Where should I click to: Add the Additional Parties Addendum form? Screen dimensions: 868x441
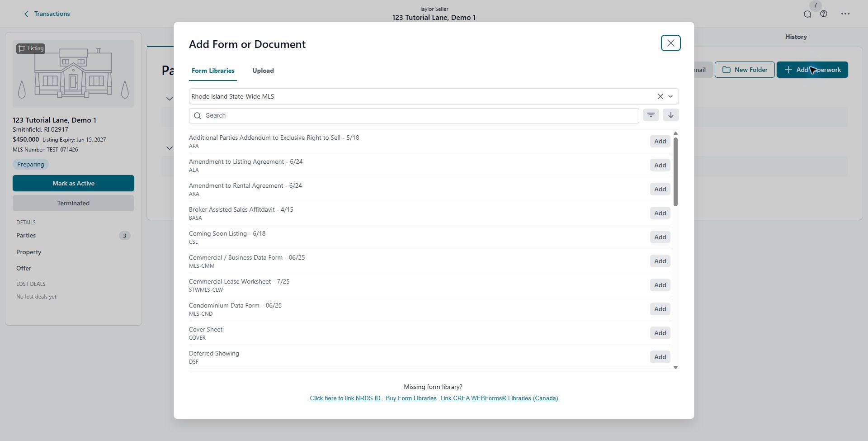pyautogui.click(x=660, y=141)
